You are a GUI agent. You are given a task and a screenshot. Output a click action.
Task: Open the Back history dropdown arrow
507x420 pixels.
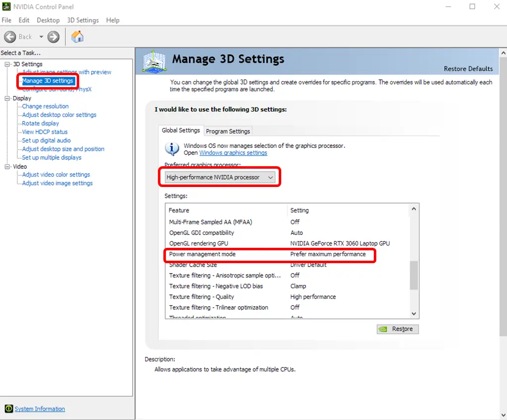point(41,37)
